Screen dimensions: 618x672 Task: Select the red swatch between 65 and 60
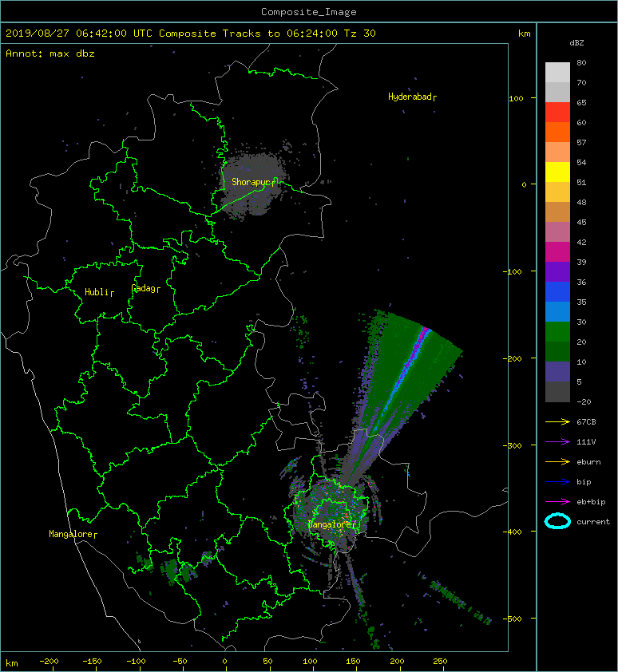click(x=557, y=113)
